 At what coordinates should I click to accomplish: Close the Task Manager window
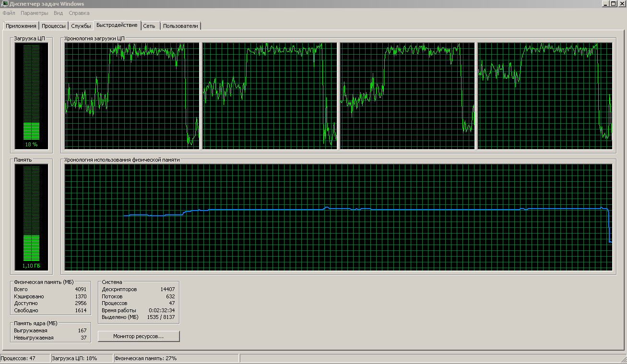(x=621, y=4)
